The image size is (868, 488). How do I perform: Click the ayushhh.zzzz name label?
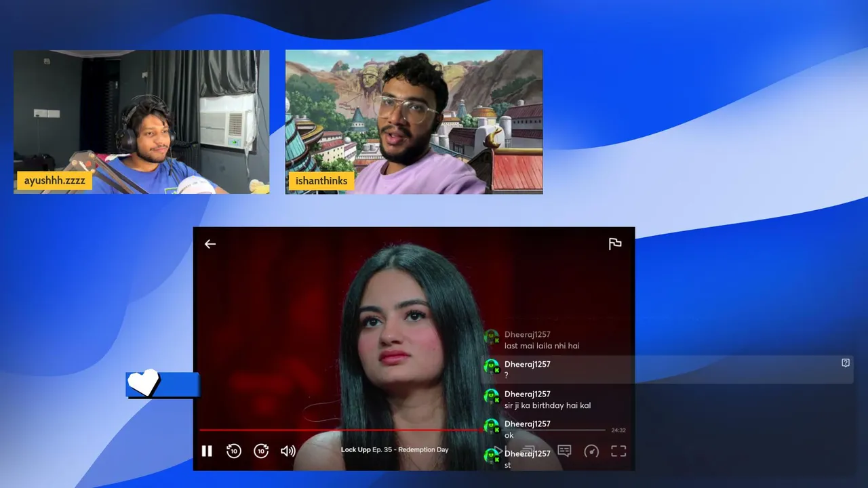[55, 181]
